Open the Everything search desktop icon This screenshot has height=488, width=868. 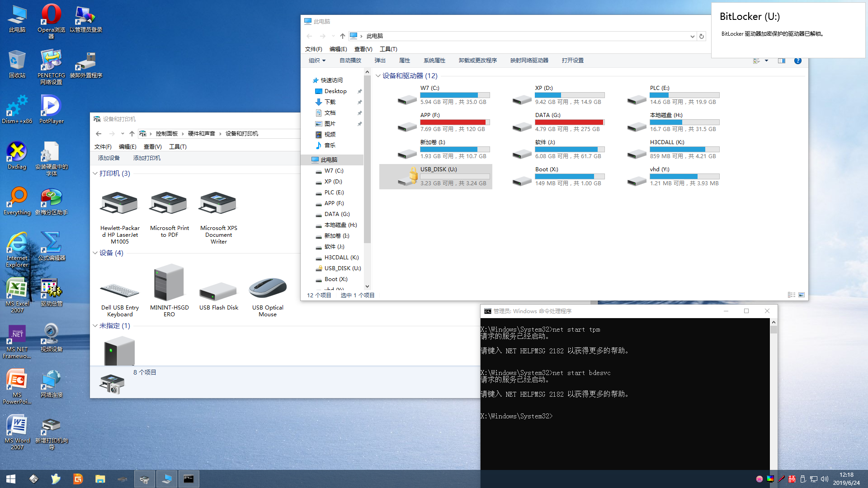coord(17,201)
